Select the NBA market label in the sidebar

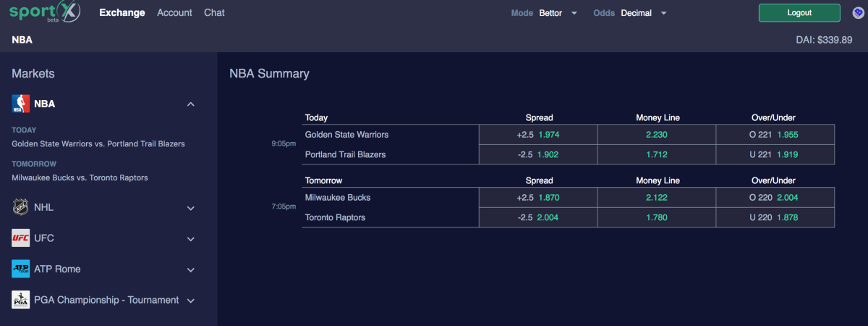tap(44, 104)
